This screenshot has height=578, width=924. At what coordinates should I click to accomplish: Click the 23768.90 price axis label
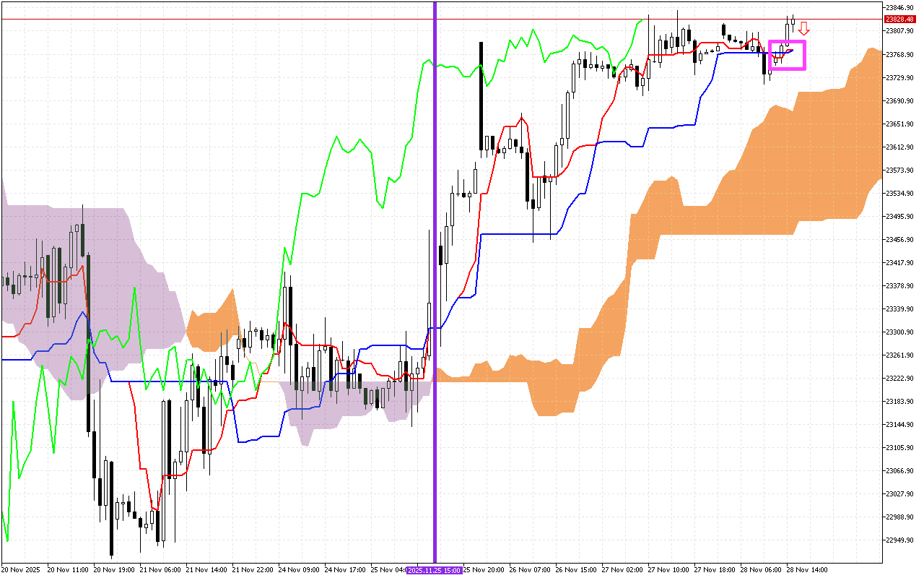click(x=899, y=55)
